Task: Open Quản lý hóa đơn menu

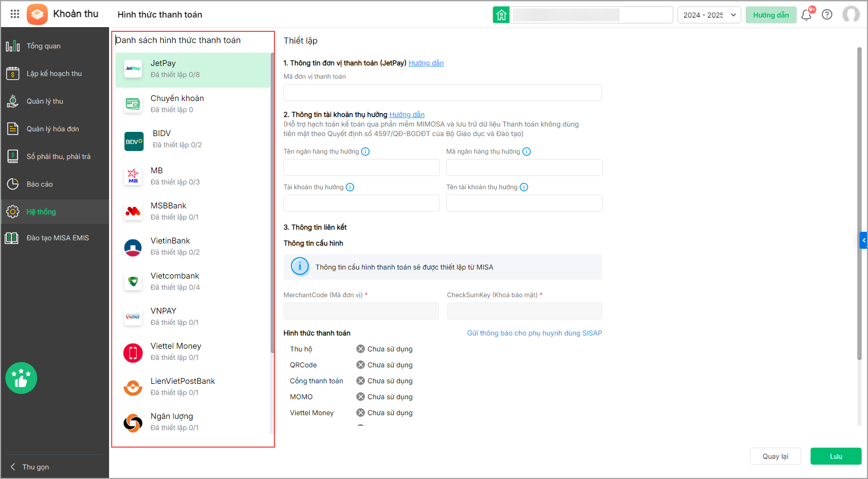Action: click(x=53, y=129)
